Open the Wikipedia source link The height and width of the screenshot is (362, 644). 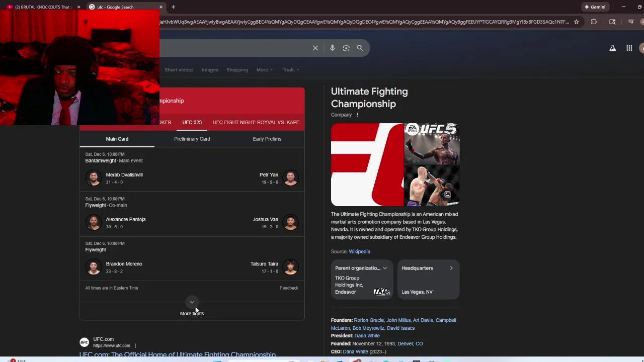coord(359,251)
